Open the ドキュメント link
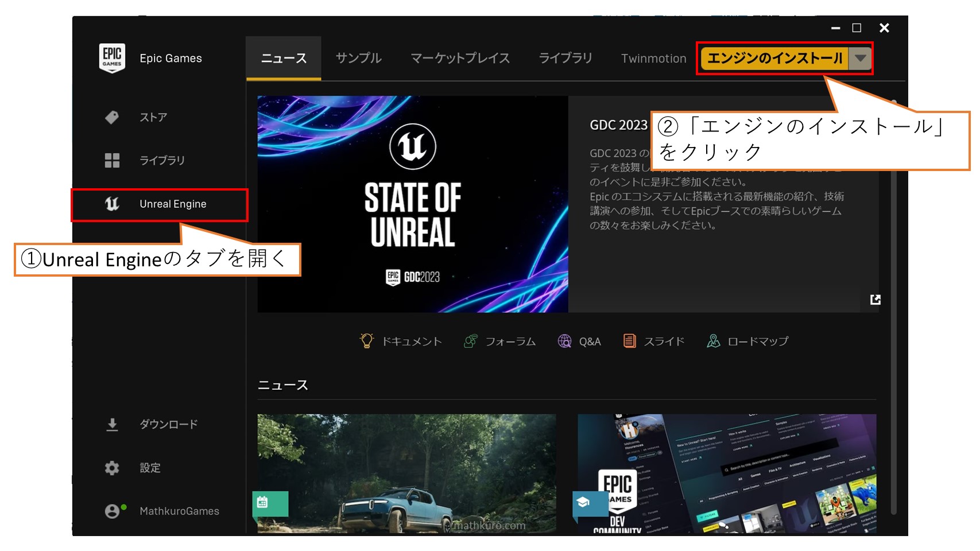This screenshot has height=551, width=980. pyautogui.click(x=412, y=342)
